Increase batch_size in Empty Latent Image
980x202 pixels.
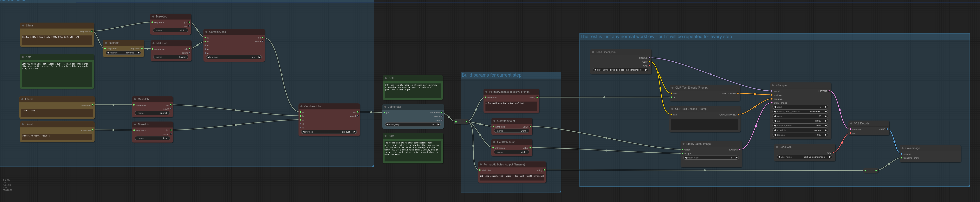[x=737, y=158]
